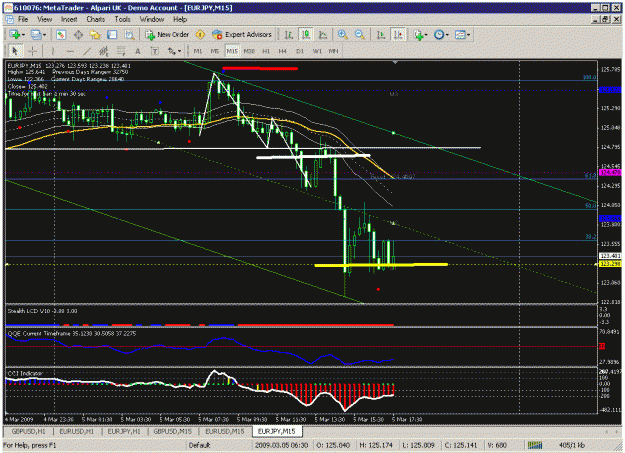Open the New Chart toolbar icon
Screen dimensions: 625x453
click(14, 35)
